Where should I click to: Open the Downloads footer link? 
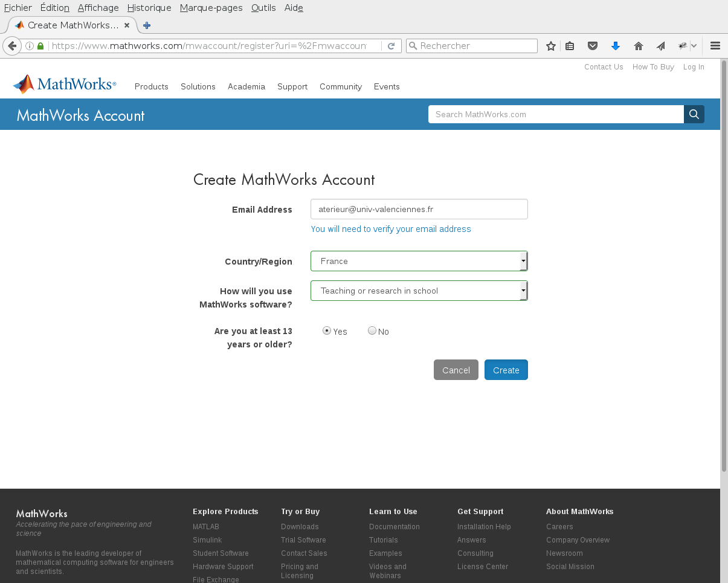pos(300,527)
